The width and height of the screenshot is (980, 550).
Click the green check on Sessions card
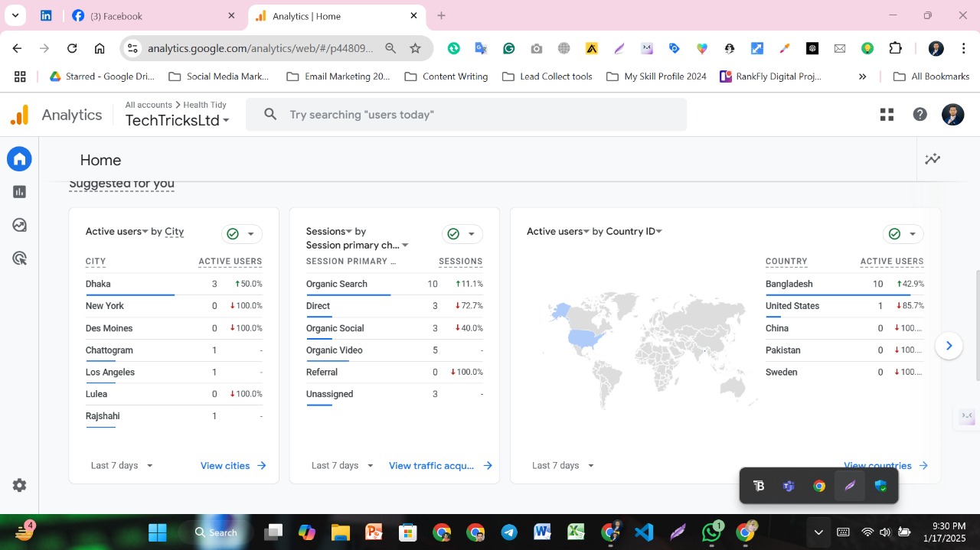453,234
